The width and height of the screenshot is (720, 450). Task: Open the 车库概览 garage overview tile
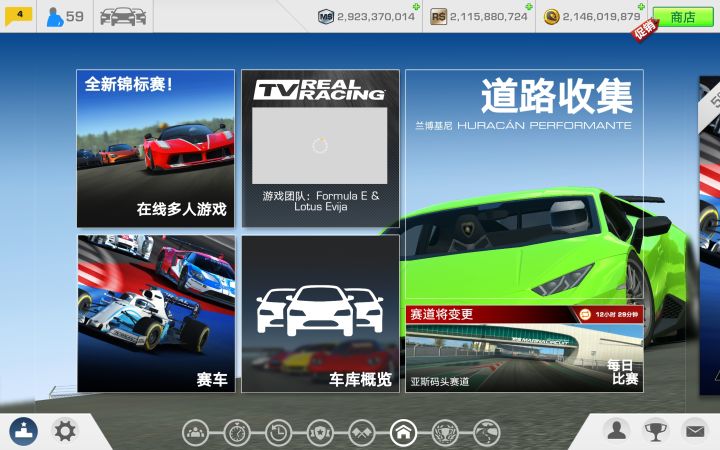(321, 314)
